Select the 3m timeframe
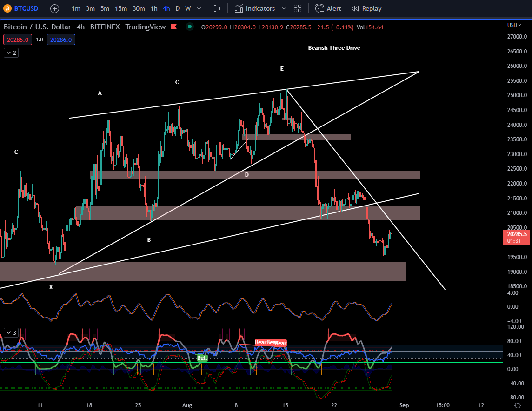 (90, 8)
